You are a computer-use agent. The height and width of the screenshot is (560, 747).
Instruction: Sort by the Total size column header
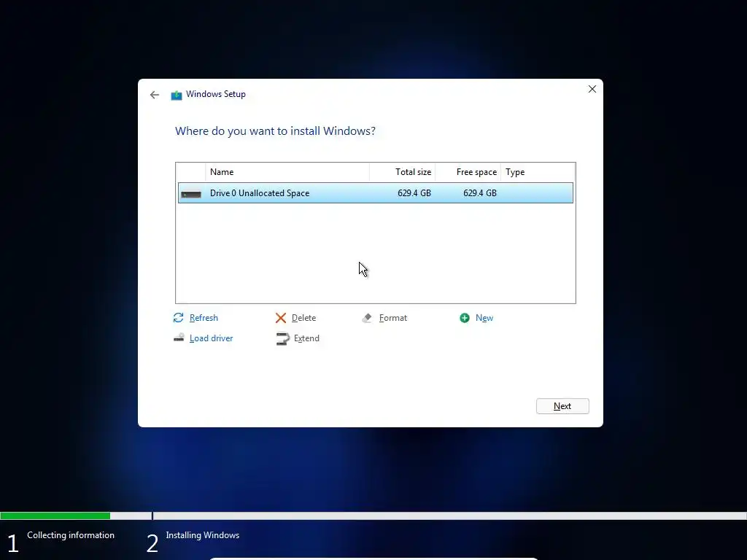403,172
